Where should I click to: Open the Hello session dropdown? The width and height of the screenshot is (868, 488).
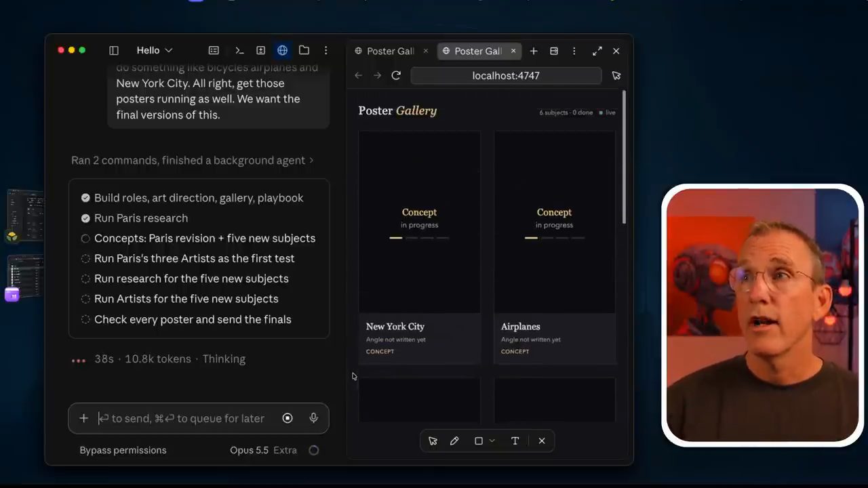[155, 50]
